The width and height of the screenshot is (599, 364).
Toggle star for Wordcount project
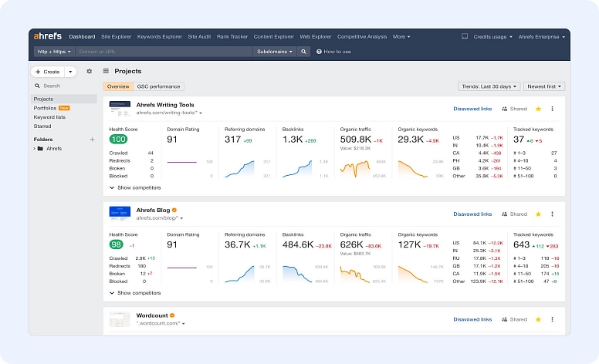(538, 319)
